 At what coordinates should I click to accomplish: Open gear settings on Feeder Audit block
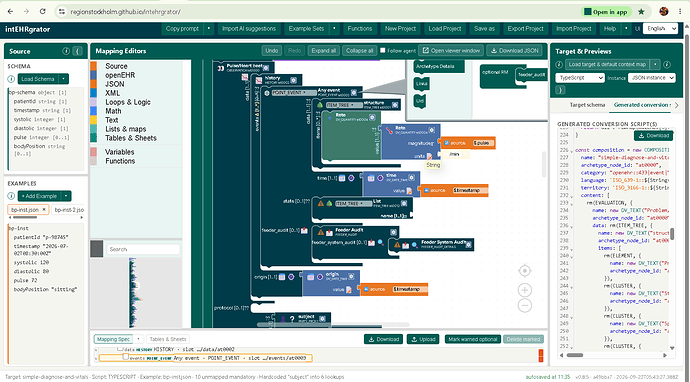click(x=393, y=232)
